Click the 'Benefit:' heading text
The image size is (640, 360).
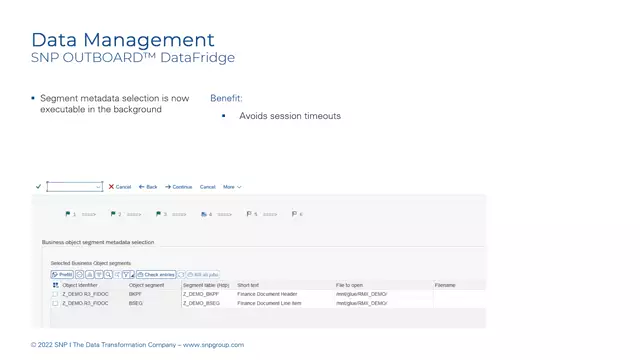[226, 98]
